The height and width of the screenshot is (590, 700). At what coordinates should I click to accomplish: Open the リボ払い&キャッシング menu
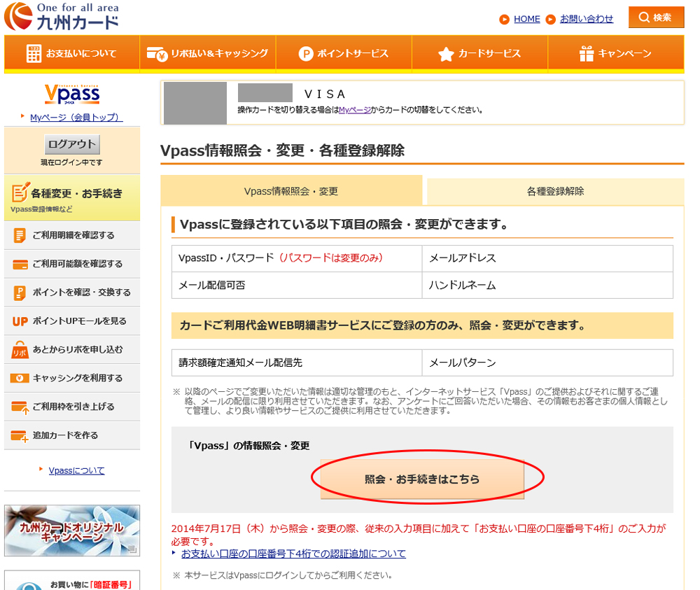pyautogui.click(x=208, y=54)
